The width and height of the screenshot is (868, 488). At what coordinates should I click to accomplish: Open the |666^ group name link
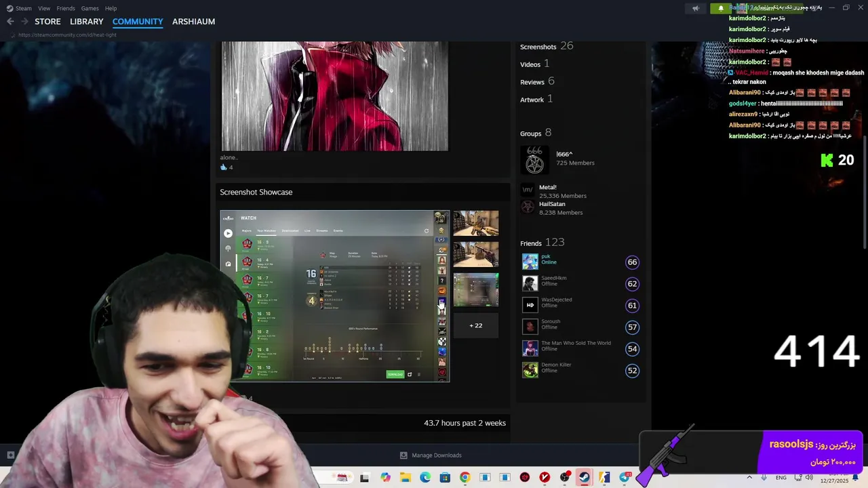(x=564, y=155)
